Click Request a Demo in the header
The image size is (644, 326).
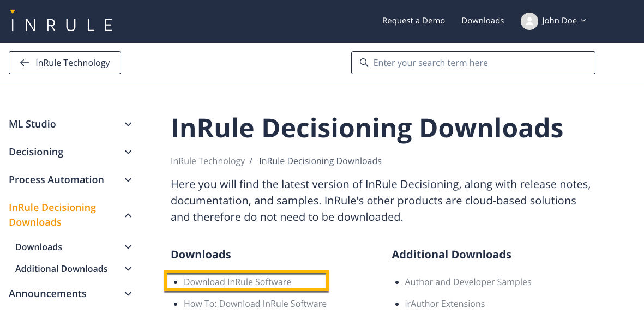(x=413, y=20)
